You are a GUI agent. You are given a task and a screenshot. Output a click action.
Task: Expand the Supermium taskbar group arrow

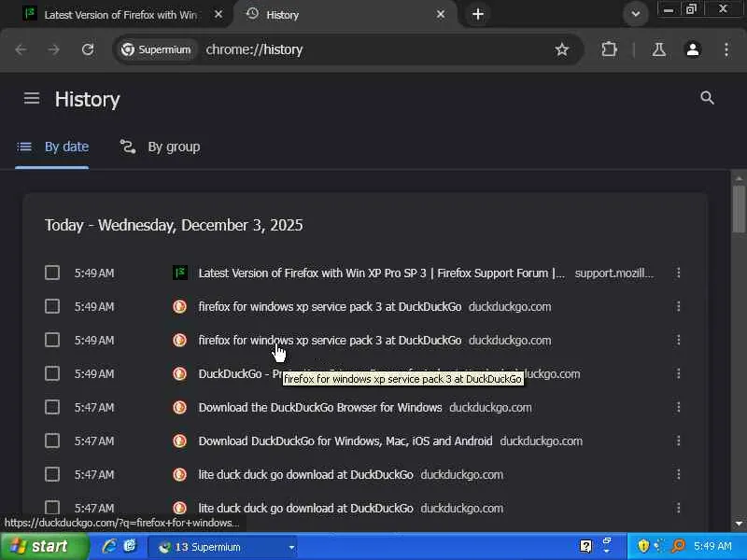pyautogui.click(x=291, y=547)
